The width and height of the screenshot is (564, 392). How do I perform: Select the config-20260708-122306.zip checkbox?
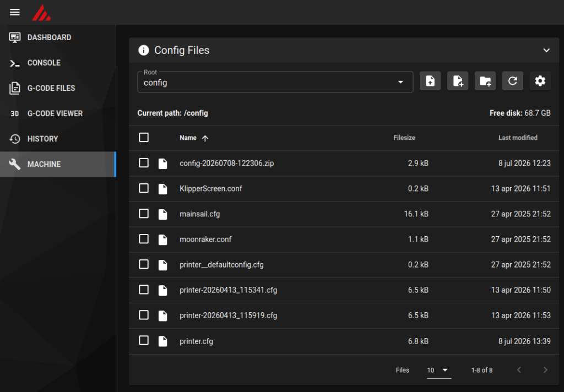tap(144, 163)
